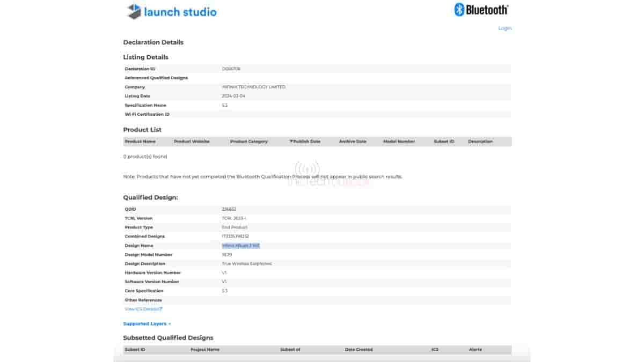Click the Bluetooth logo
The image size is (644, 362).
[481, 10]
